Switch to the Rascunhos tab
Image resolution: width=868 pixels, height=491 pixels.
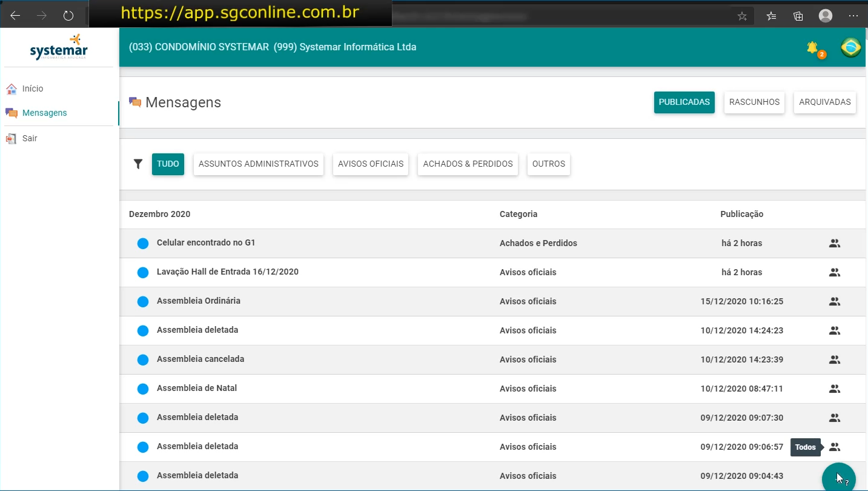pyautogui.click(x=754, y=102)
